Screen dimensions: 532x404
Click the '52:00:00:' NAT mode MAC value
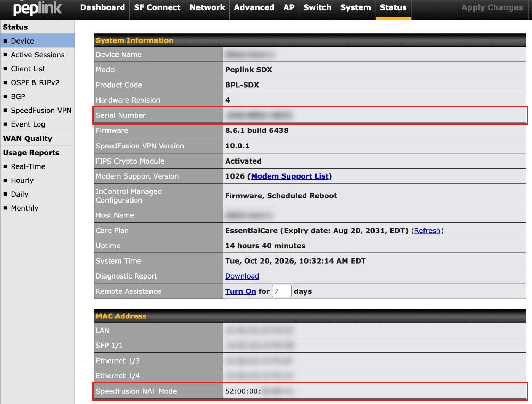[243, 391]
